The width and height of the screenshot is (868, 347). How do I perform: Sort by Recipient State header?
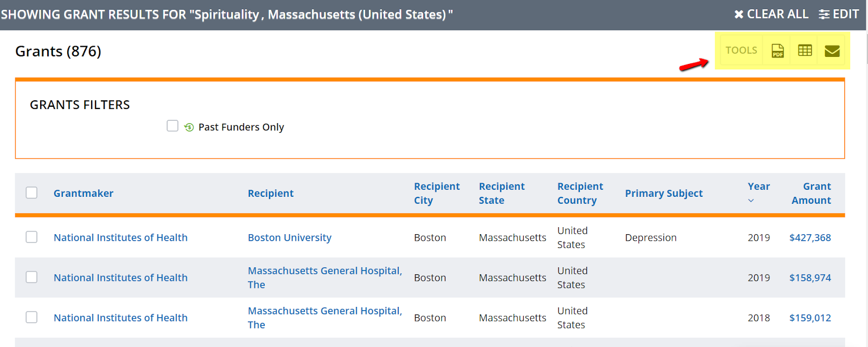pyautogui.click(x=501, y=193)
